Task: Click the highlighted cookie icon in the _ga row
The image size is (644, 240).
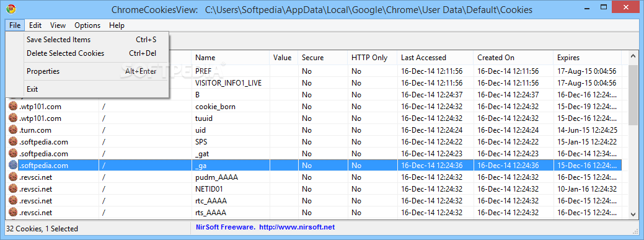Action: click(13, 166)
